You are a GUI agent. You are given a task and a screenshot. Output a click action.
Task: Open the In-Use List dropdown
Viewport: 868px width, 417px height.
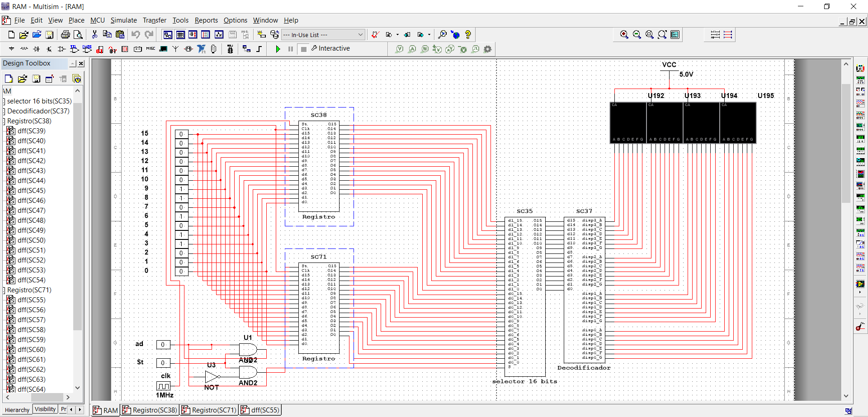(360, 35)
